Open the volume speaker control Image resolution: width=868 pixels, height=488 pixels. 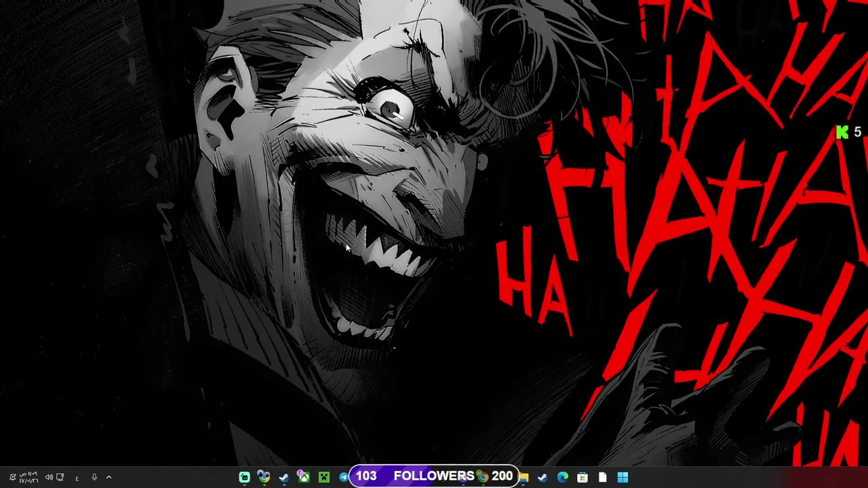click(49, 477)
